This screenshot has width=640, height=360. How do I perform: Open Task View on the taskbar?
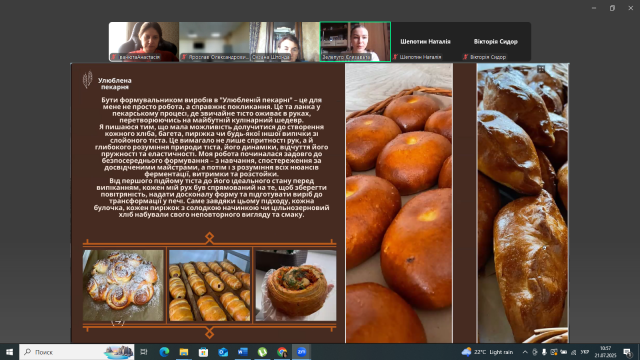pyautogui.click(x=144, y=352)
